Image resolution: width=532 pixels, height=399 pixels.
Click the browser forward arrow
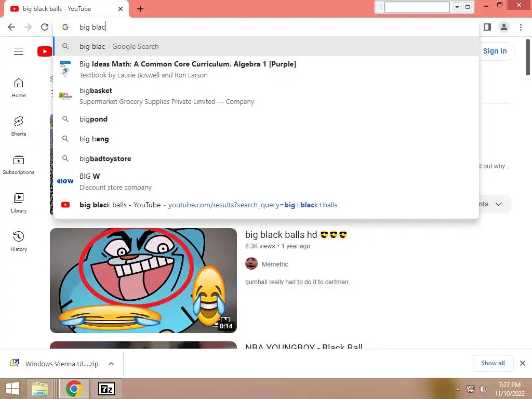(28, 27)
